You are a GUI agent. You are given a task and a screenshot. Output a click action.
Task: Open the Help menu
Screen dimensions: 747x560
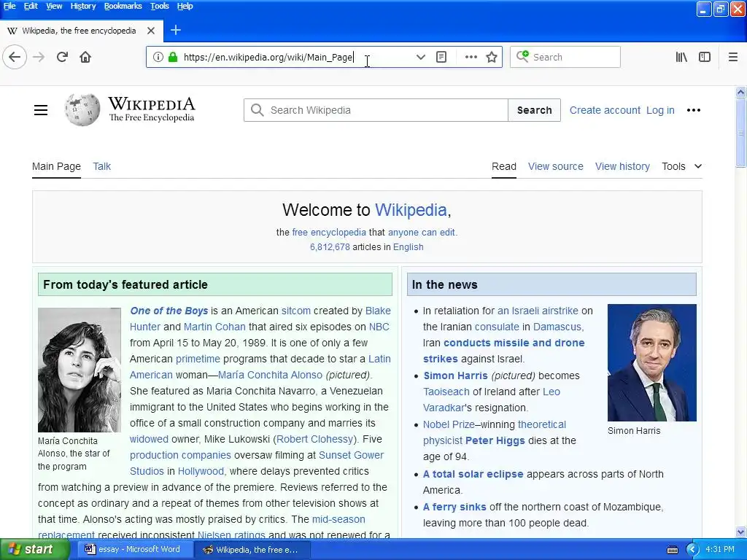[185, 6]
